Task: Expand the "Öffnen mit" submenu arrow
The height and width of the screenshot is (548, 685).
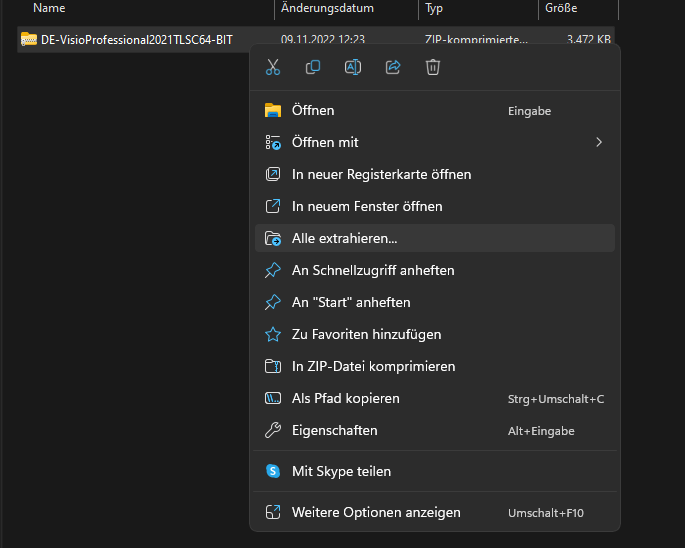Action: (599, 142)
